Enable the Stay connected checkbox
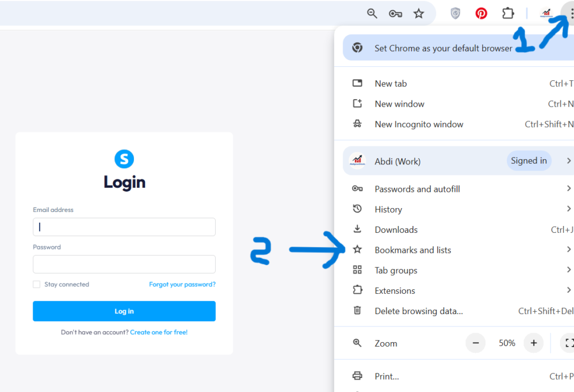 (36, 284)
